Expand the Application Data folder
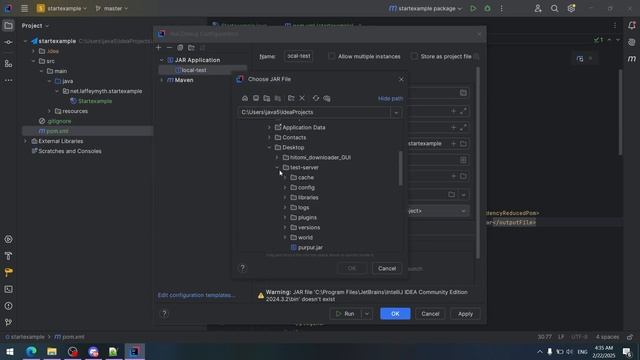 click(x=269, y=128)
